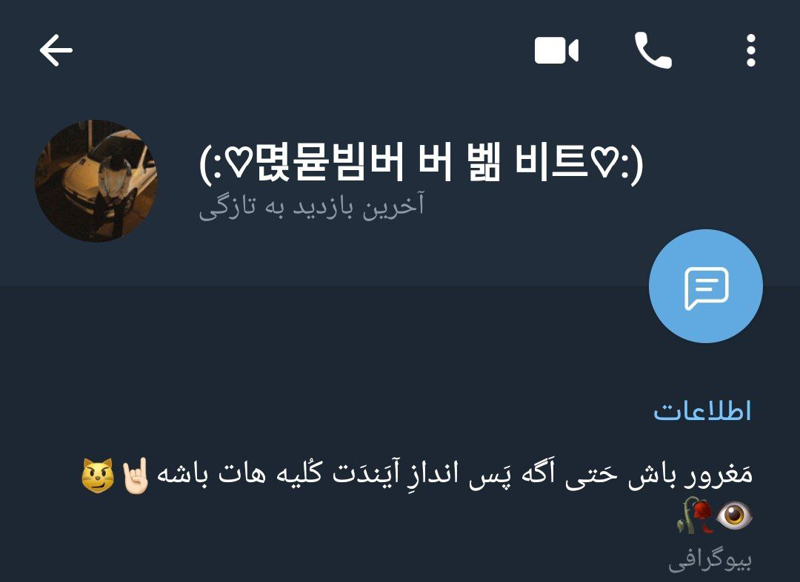
Task: Tap the smiley "(:" at name start
Action: [211, 164]
